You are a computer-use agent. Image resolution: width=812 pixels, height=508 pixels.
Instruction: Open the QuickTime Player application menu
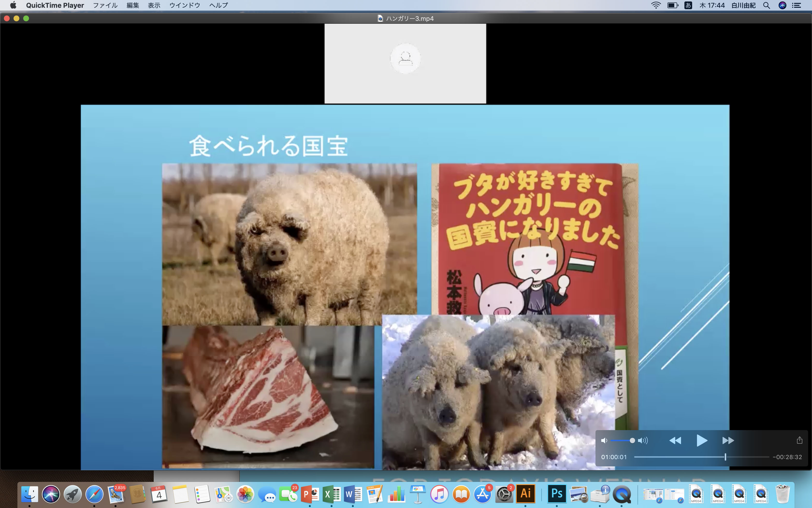tap(55, 5)
